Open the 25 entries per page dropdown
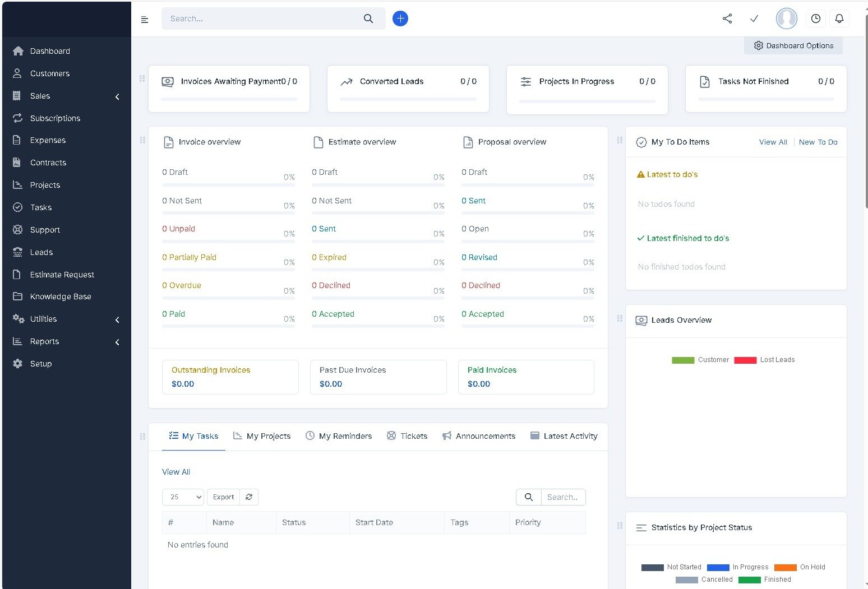Image resolution: width=868 pixels, height=589 pixels. click(x=183, y=497)
